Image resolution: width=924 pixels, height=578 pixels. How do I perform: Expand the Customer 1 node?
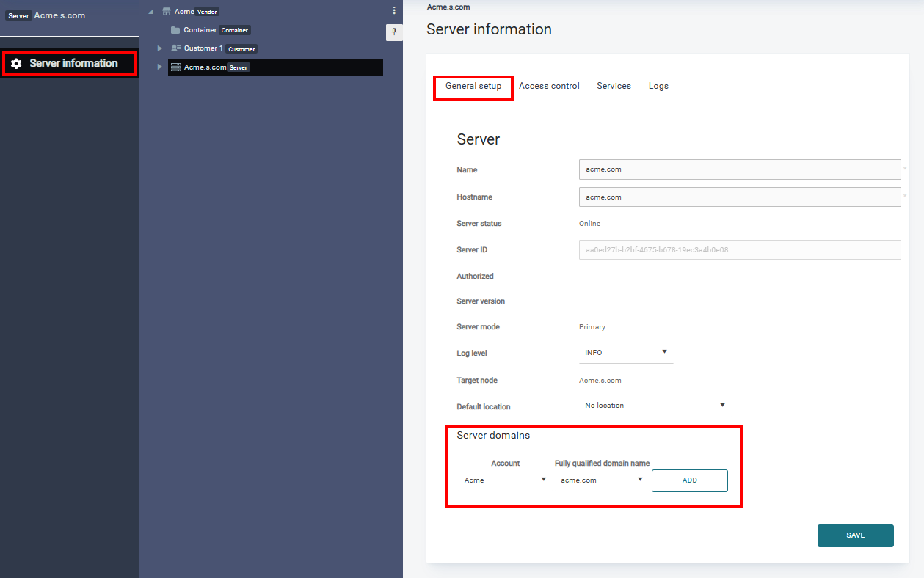(x=160, y=48)
